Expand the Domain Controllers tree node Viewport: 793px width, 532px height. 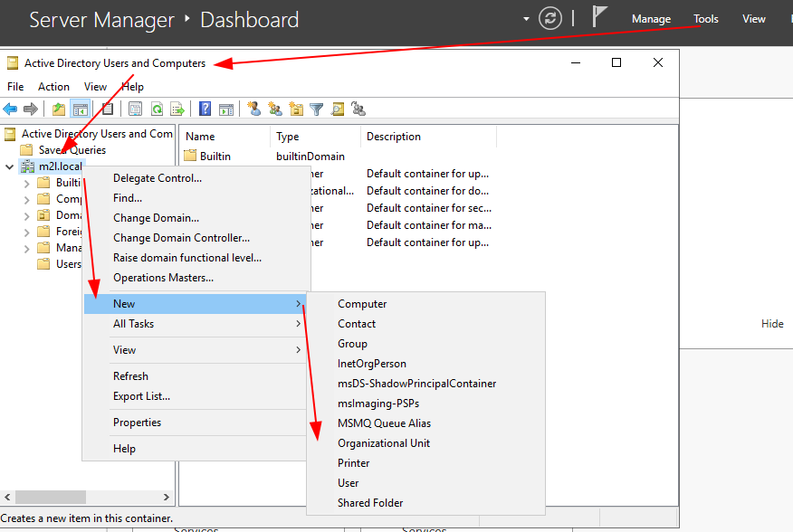point(27,216)
